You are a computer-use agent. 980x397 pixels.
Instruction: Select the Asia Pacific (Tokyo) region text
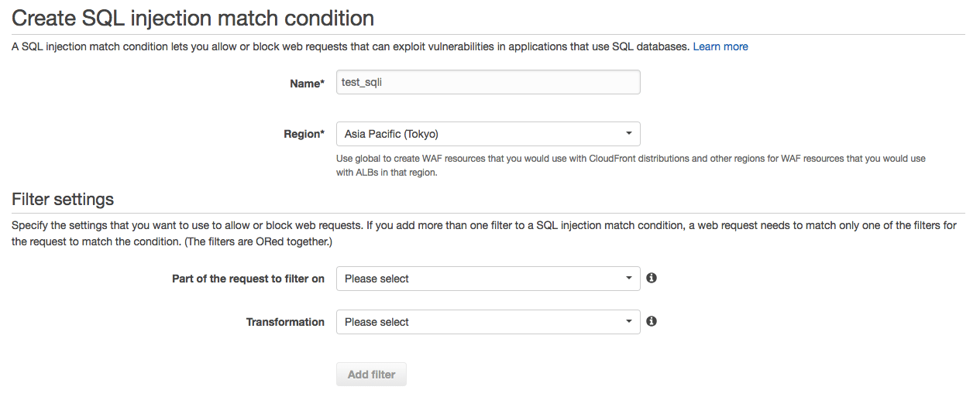pos(391,134)
